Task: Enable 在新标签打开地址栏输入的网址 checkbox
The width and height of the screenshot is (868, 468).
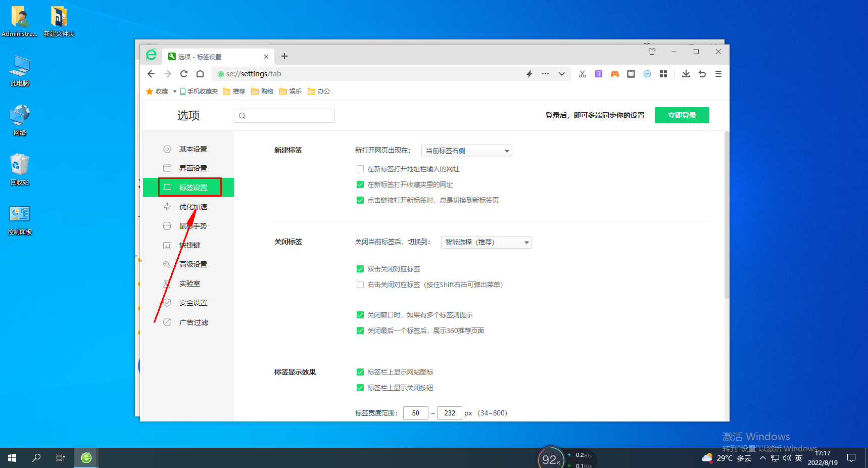Action: [x=360, y=169]
